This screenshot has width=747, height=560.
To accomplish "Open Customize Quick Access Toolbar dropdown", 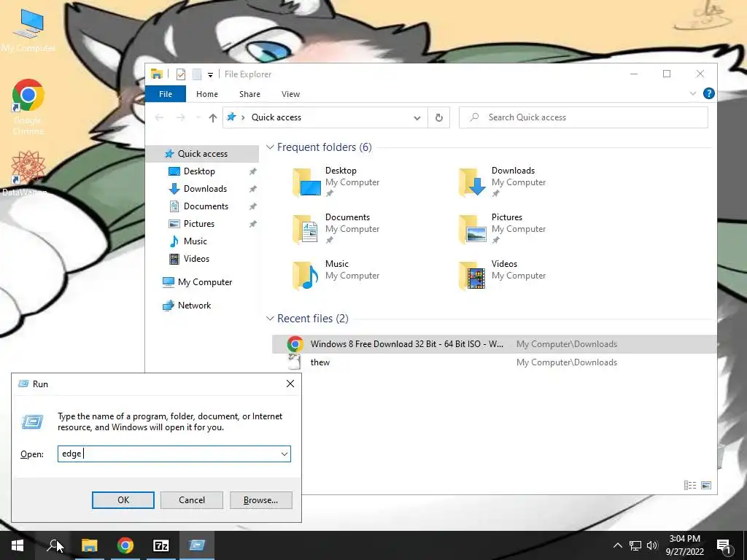I will (210, 75).
